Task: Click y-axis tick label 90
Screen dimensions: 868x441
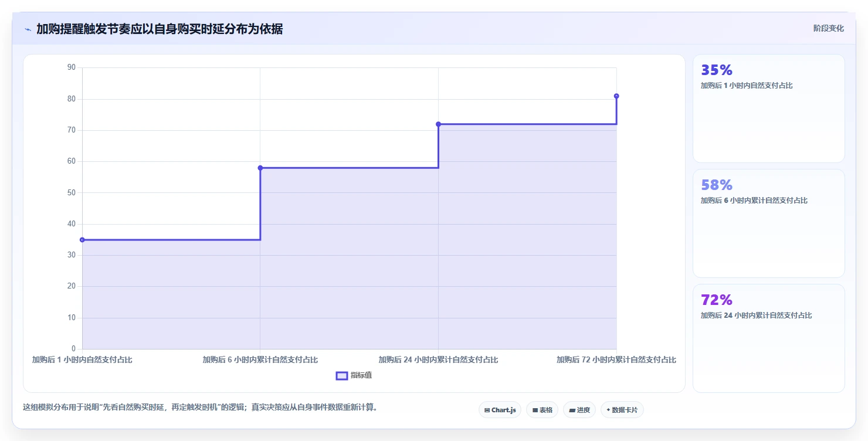Action: coord(72,67)
